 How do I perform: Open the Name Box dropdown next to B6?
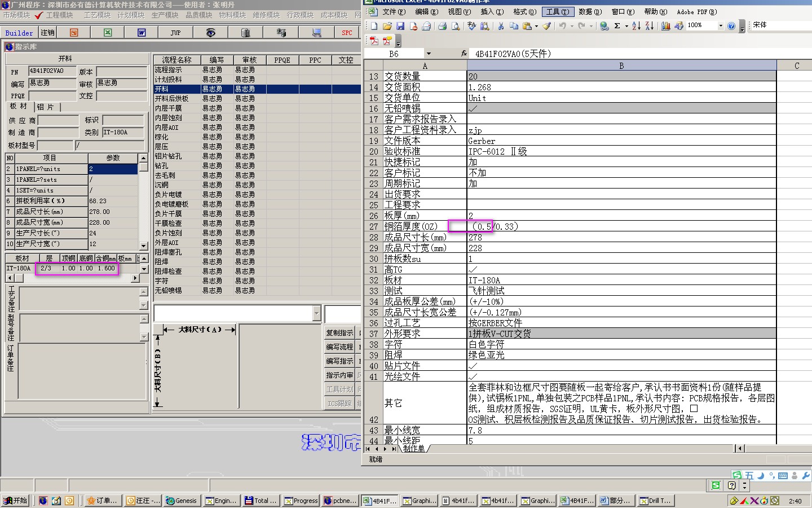429,54
